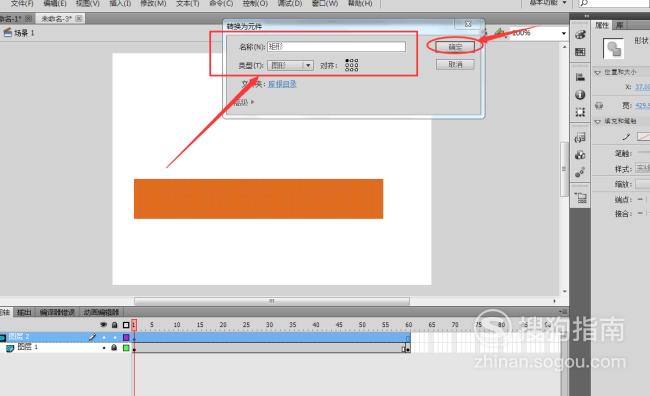Toggle the lock all layers padlock icon

pyautogui.click(x=114, y=325)
